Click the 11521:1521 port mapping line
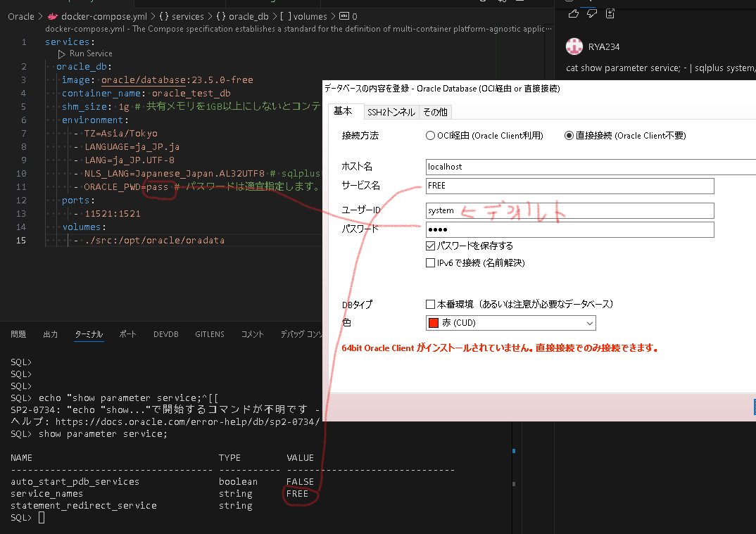This screenshot has width=756, height=534. (113, 213)
